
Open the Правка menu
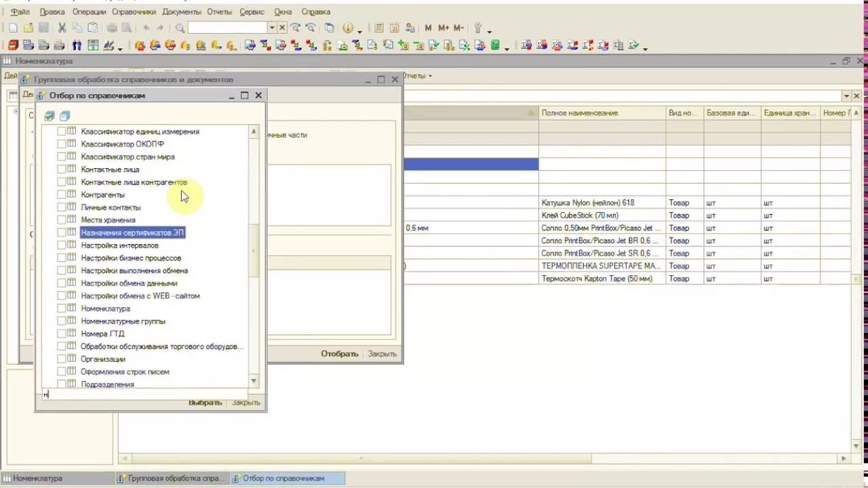pos(52,12)
